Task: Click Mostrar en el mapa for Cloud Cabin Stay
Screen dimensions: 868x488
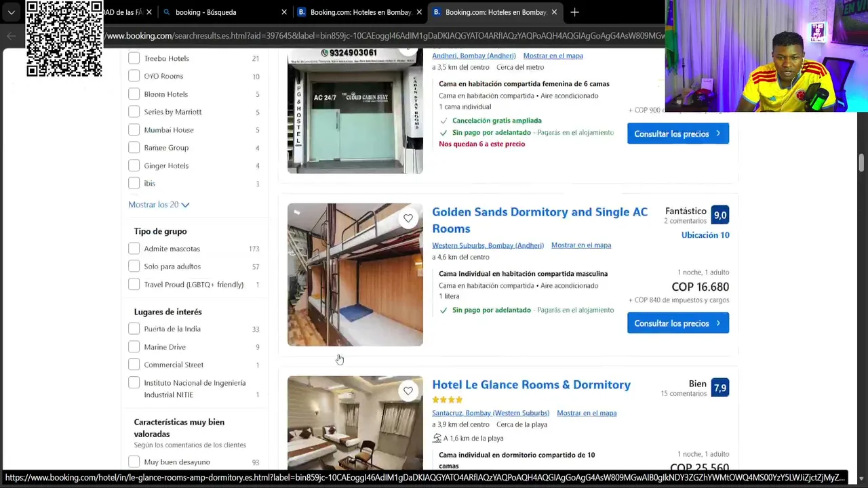Action: pyautogui.click(x=553, y=56)
